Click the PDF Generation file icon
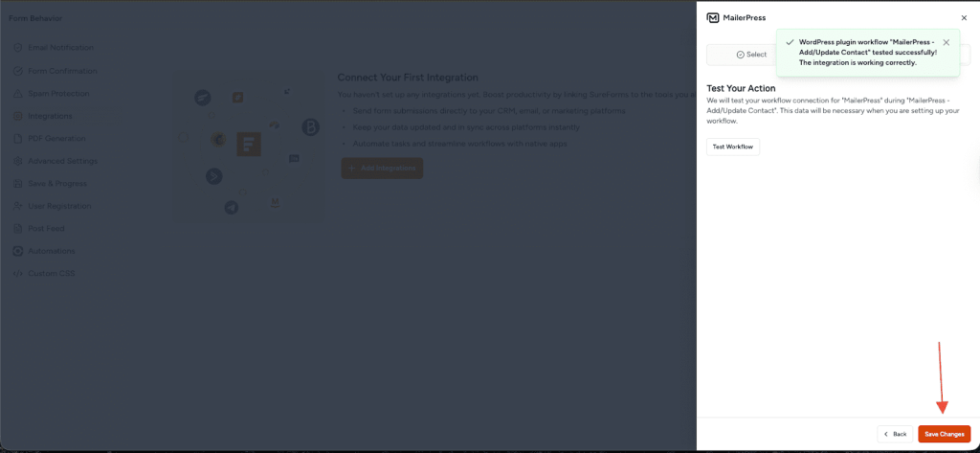This screenshot has width=980, height=453. [x=17, y=139]
